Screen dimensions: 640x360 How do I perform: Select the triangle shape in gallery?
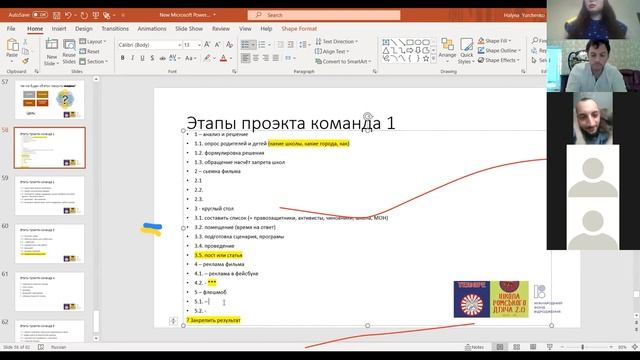click(386, 51)
